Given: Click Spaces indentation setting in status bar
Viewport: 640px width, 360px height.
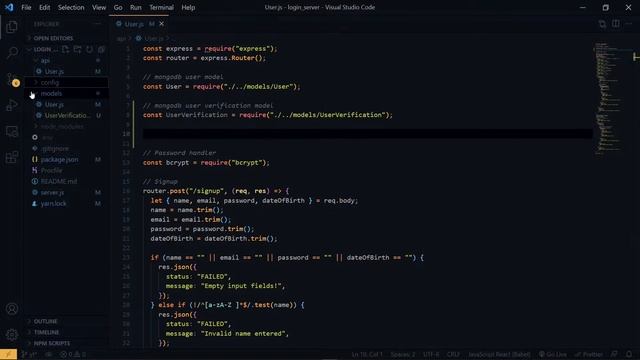Looking at the screenshot, I should [x=403, y=354].
